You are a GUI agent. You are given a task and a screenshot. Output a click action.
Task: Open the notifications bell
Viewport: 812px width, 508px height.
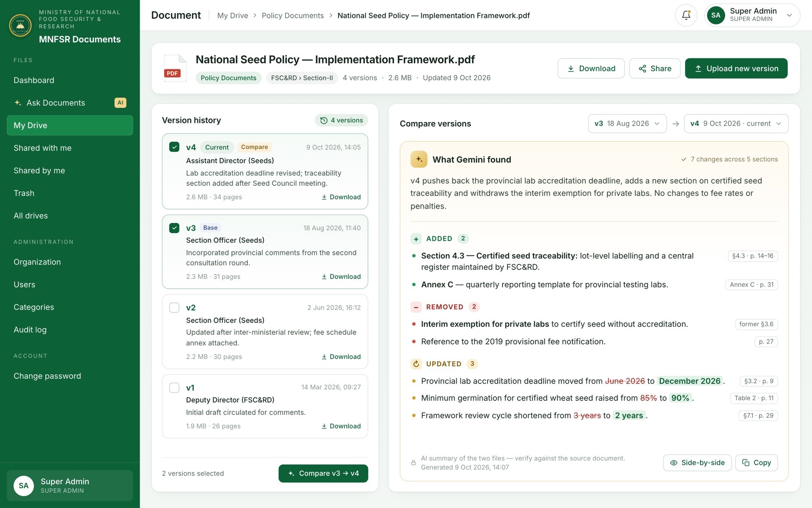pyautogui.click(x=686, y=15)
